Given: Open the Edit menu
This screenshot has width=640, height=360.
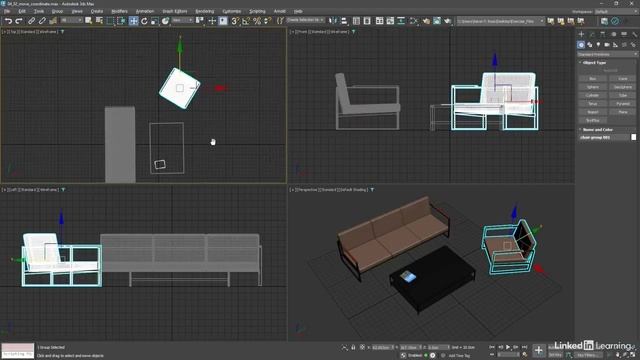Looking at the screenshot, I should (x=22, y=11).
